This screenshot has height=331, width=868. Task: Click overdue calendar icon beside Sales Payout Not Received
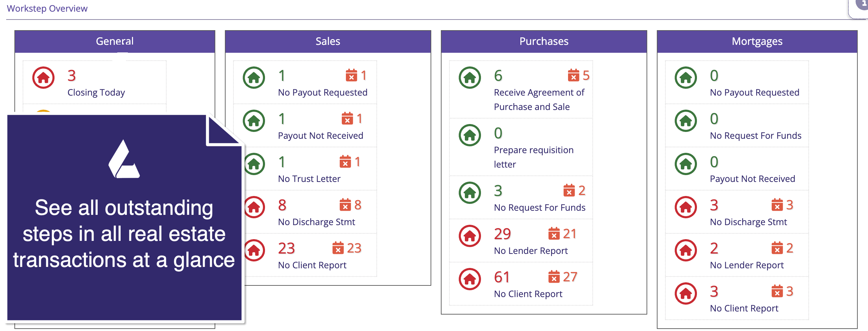[x=347, y=119]
